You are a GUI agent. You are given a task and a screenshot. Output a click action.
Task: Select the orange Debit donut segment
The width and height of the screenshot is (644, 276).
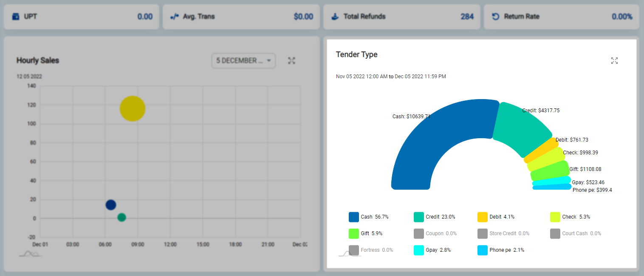(x=541, y=150)
